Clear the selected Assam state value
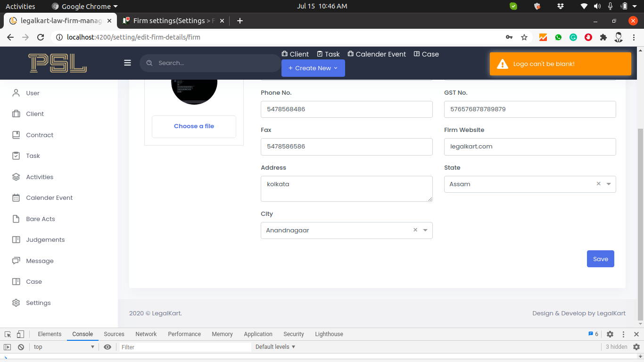This screenshot has height=362, width=644. (x=598, y=184)
